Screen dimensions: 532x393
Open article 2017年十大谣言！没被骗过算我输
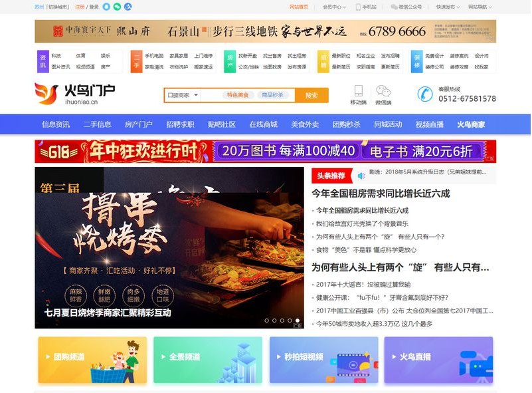click(363, 285)
